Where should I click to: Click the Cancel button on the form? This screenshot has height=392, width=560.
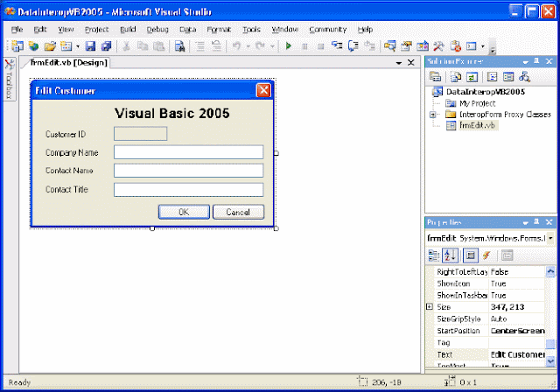click(238, 212)
